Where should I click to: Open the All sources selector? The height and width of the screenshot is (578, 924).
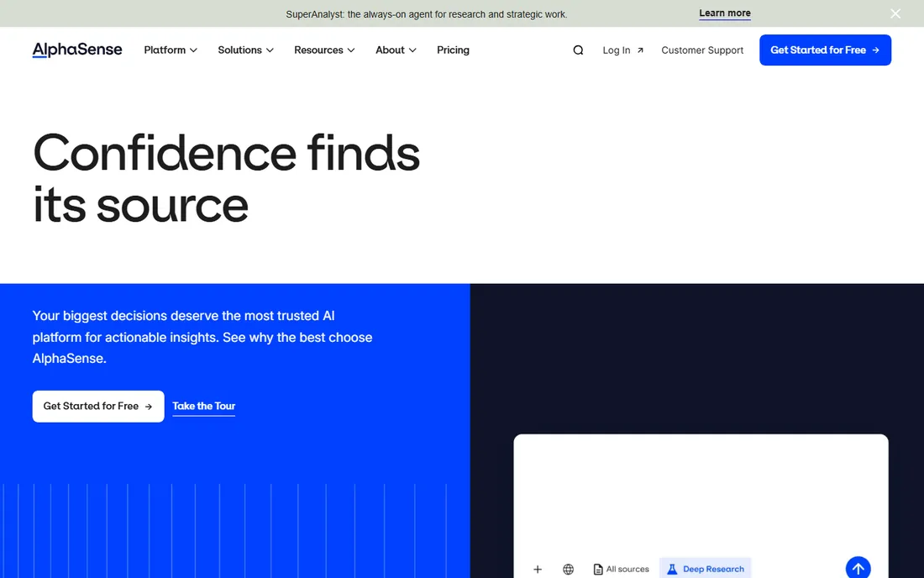[x=621, y=569]
